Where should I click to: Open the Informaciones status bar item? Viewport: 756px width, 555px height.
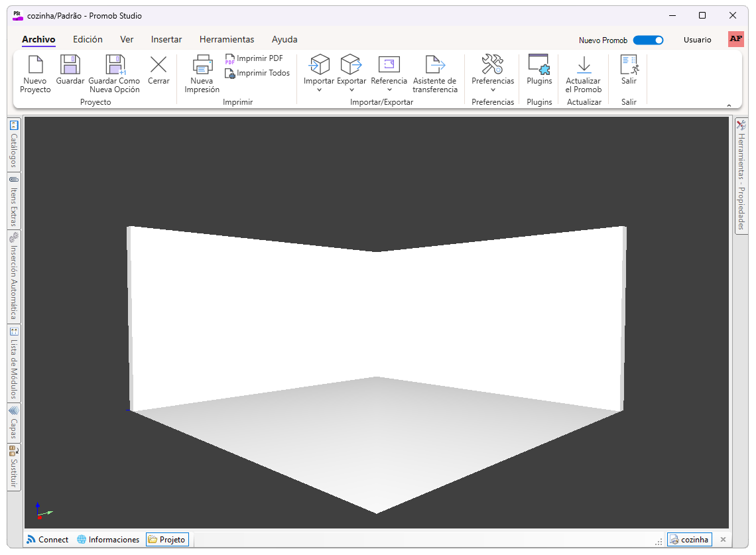(109, 540)
